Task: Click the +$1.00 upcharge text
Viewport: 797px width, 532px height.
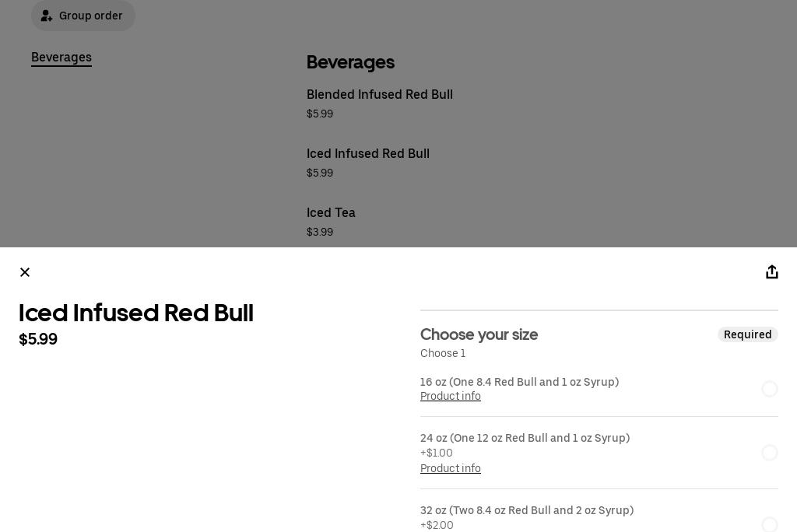Action: click(437, 453)
